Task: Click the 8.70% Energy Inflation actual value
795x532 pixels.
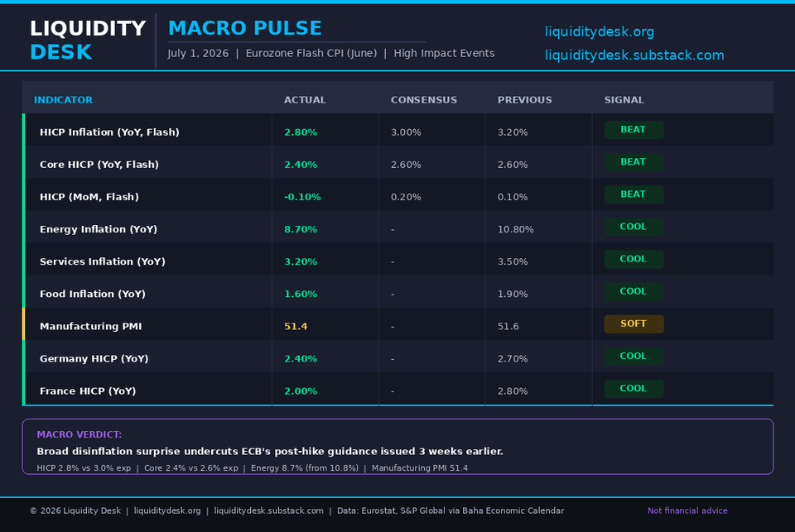Action: pyautogui.click(x=301, y=229)
